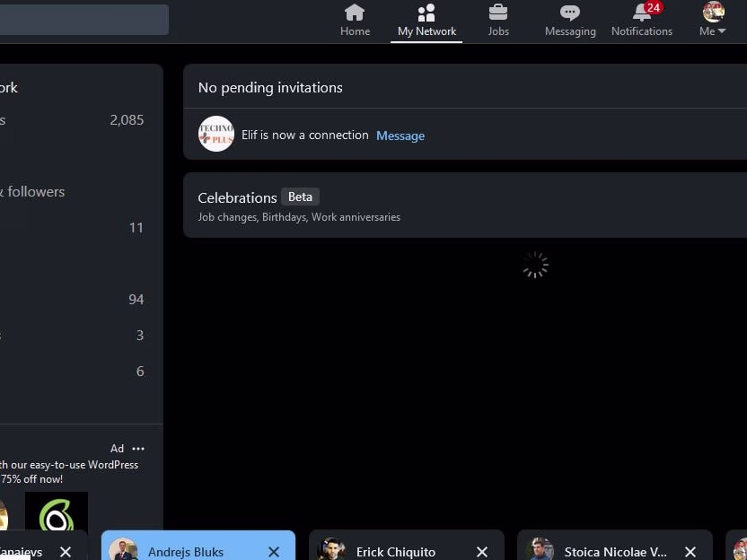This screenshot has height=560, width=747.
Task: Open the Erick Chiquito conversation
Action: [395, 551]
